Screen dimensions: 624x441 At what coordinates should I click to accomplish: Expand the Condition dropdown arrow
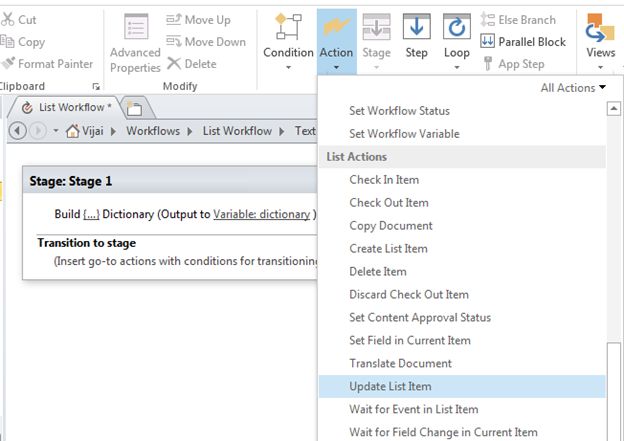288,68
